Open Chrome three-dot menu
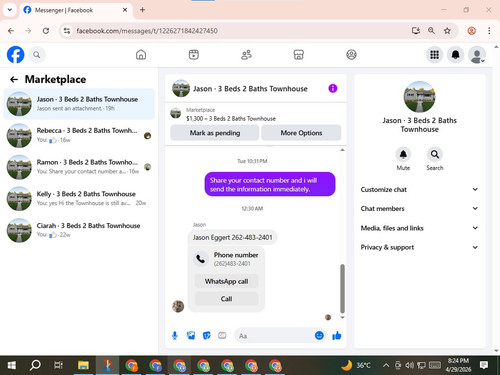 click(489, 31)
